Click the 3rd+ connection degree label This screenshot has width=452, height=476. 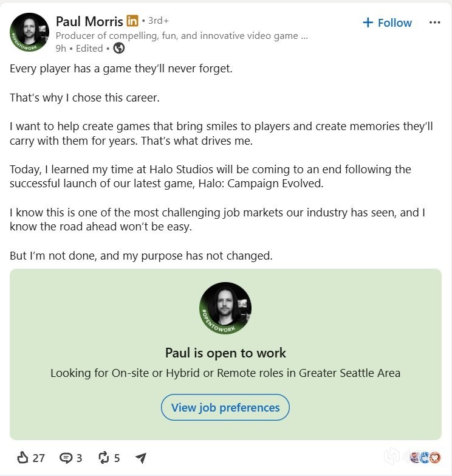(x=159, y=21)
